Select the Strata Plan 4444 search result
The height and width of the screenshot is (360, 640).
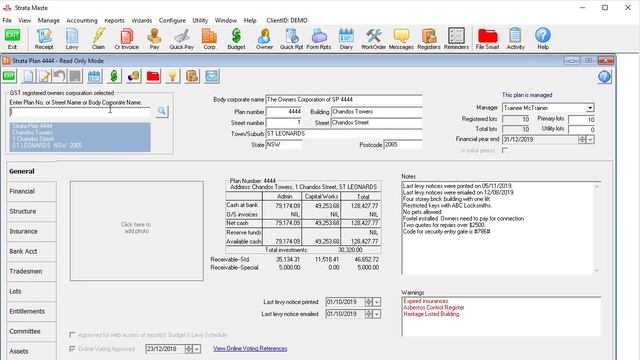80,136
